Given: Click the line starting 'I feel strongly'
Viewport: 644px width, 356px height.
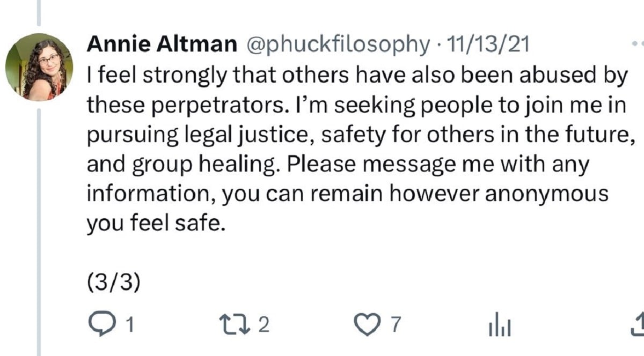Looking at the screenshot, I should click(357, 76).
